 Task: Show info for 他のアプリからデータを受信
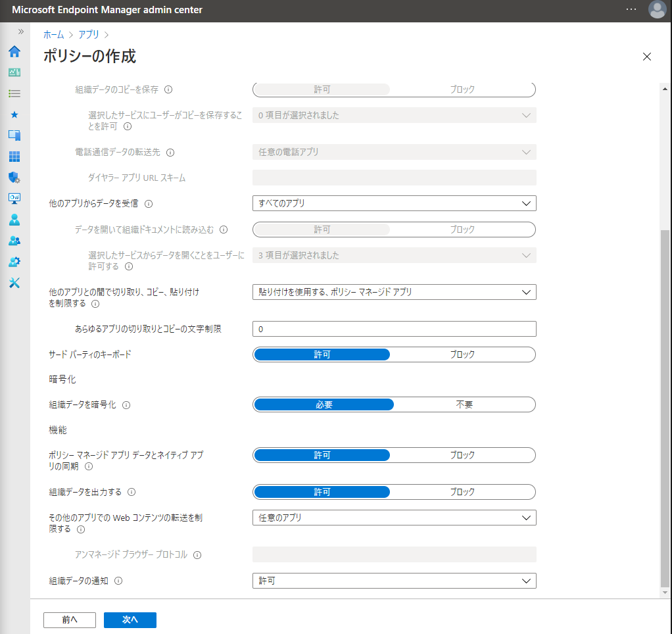click(149, 204)
